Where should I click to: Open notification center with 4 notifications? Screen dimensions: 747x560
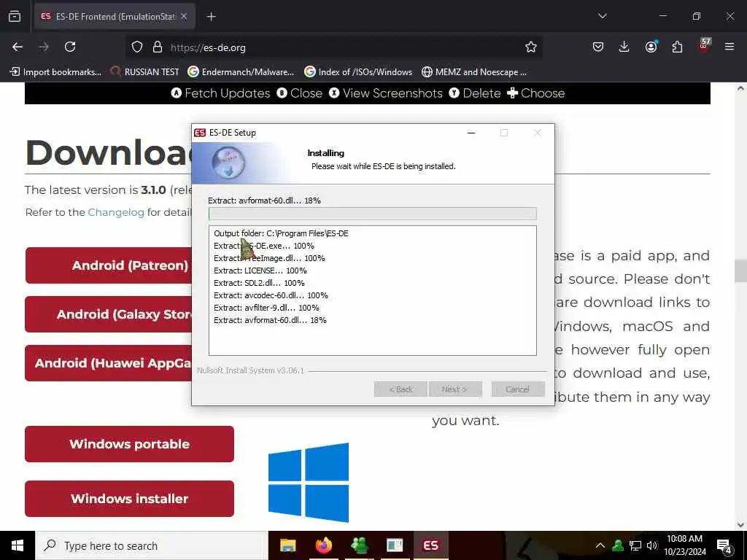[724, 545]
